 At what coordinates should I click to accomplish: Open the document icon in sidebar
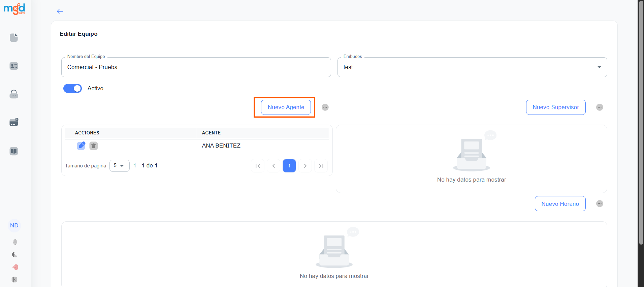(x=14, y=37)
